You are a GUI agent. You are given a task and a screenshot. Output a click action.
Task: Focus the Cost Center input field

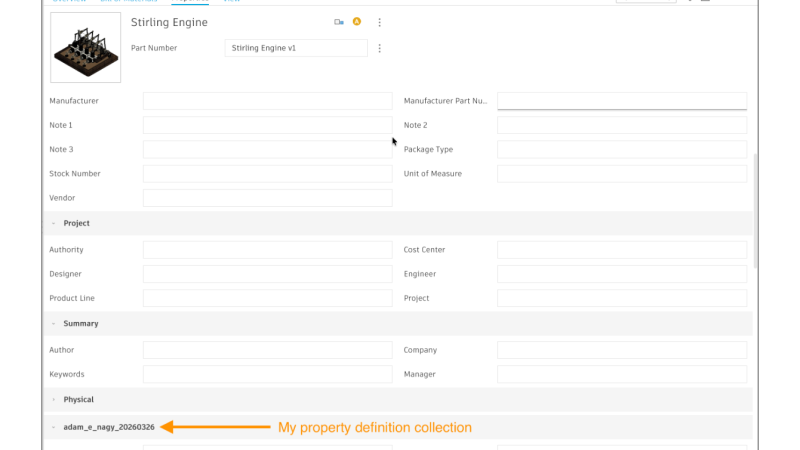pyautogui.click(x=622, y=250)
